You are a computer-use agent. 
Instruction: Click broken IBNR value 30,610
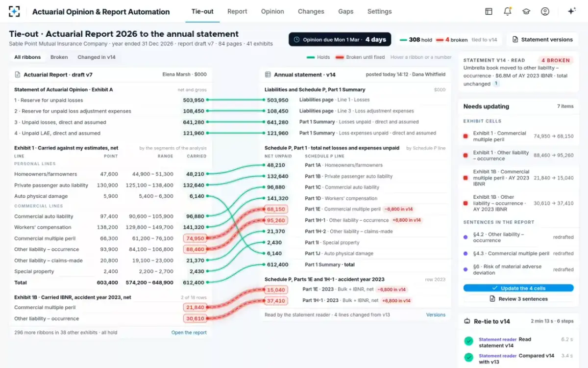click(x=195, y=318)
